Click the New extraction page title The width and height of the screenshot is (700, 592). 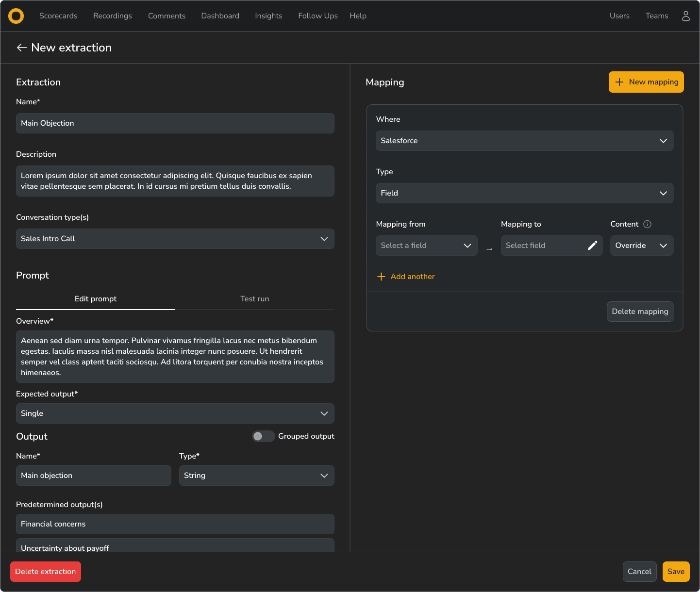[71, 48]
